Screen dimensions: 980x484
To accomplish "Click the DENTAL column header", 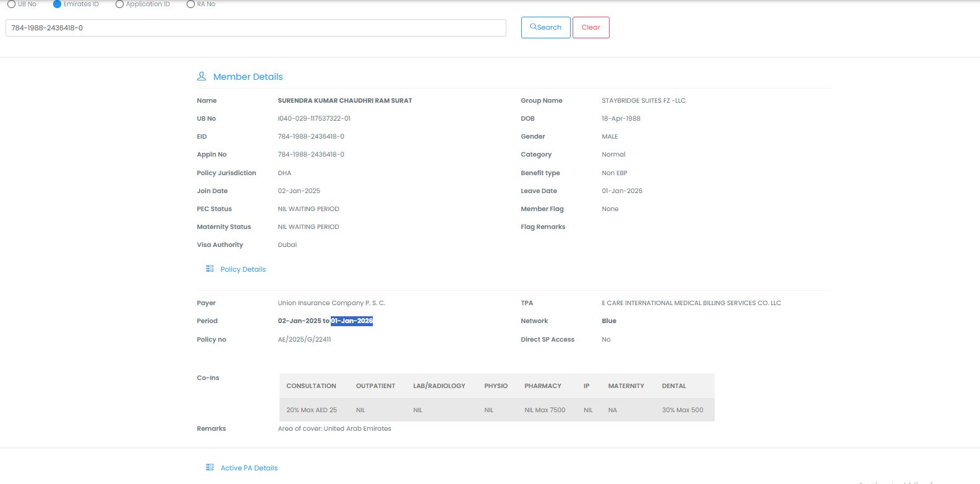I will pyautogui.click(x=674, y=386).
